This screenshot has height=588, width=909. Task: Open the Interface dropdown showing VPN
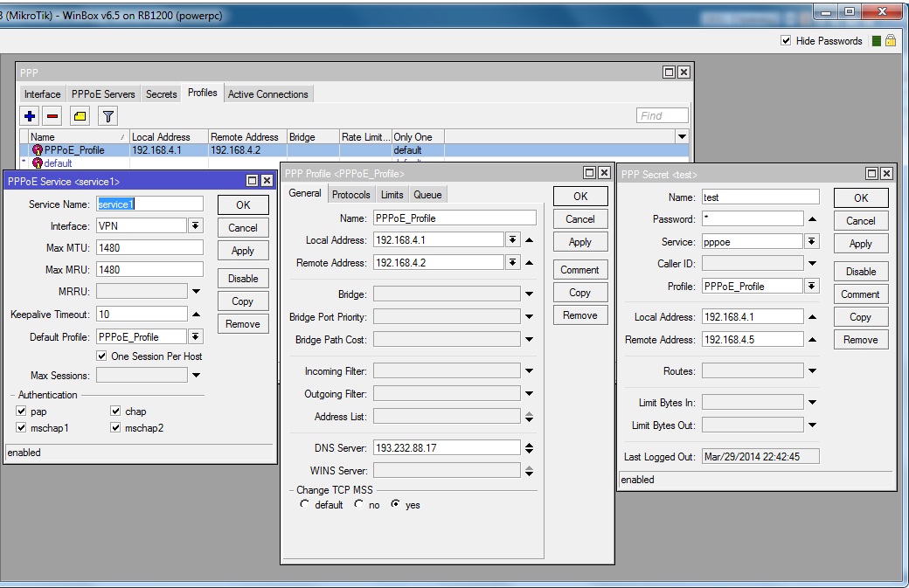(196, 226)
